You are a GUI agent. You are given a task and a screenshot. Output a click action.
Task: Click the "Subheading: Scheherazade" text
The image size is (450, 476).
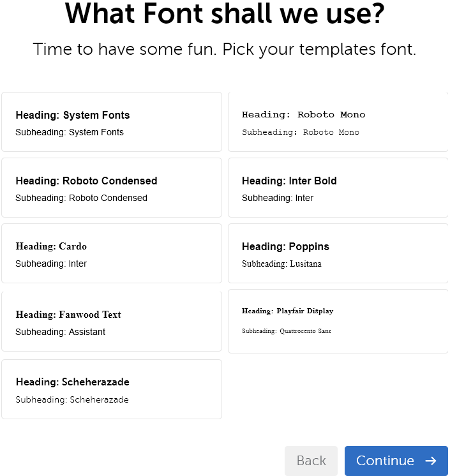[x=72, y=400]
